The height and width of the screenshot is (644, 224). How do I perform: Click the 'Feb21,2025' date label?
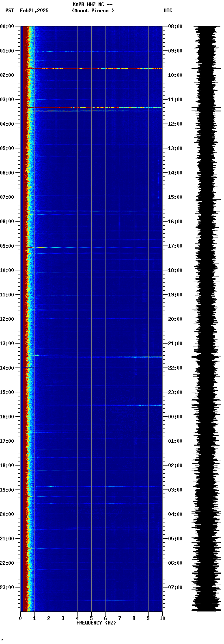pos(34,11)
